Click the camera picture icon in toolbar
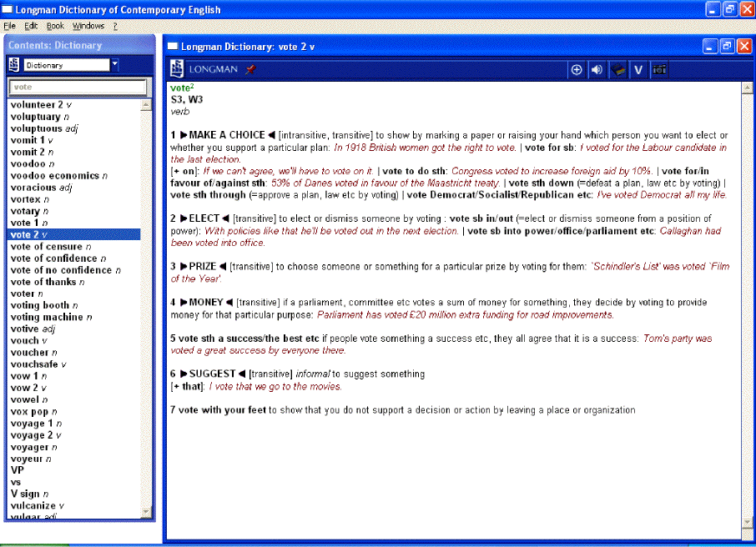Image resolution: width=756 pixels, height=547 pixels. (x=659, y=70)
